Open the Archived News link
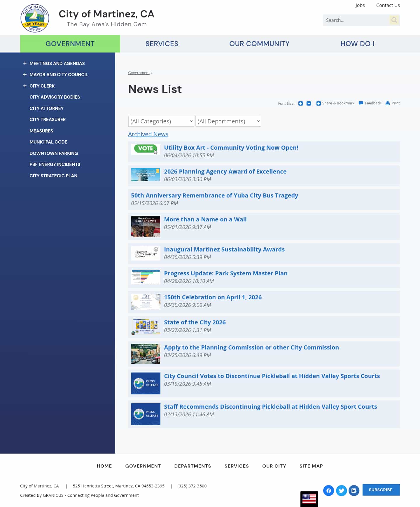The width and height of the screenshot is (420, 507). coord(148,134)
